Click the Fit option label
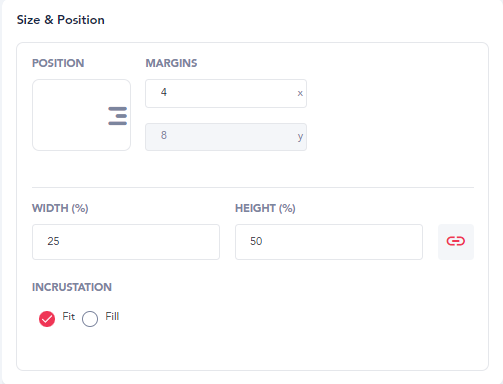Image resolution: width=503 pixels, height=384 pixels. 69,316
